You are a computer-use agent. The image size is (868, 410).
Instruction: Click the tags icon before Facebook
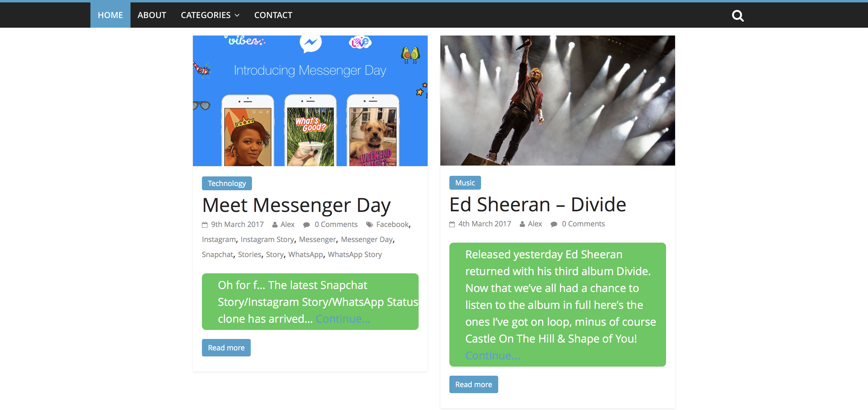point(370,225)
